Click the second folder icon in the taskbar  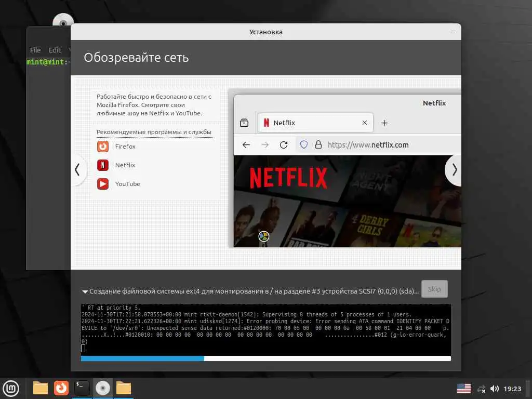pyautogui.click(x=124, y=388)
